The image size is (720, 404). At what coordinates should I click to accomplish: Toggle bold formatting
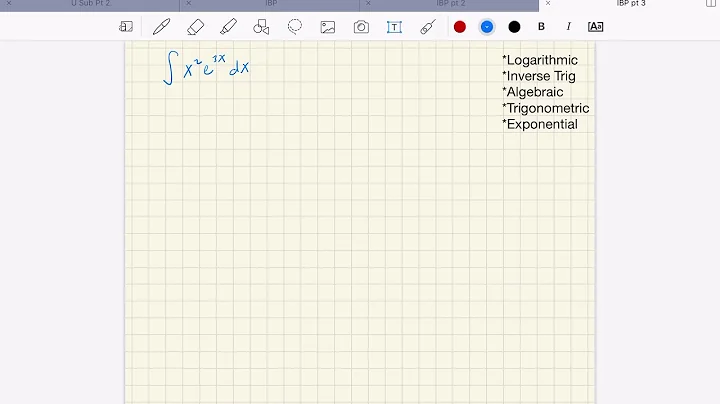541,27
